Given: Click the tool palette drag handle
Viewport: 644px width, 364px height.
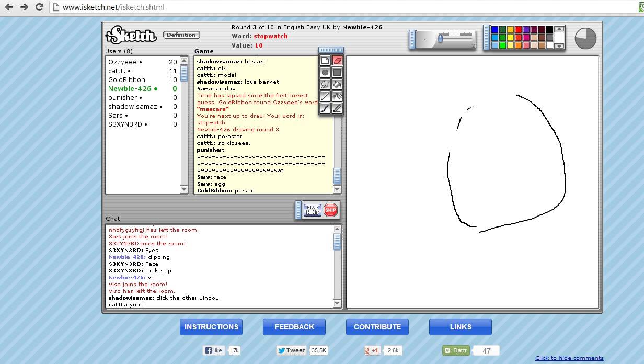Looking at the screenshot, I should [x=331, y=50].
